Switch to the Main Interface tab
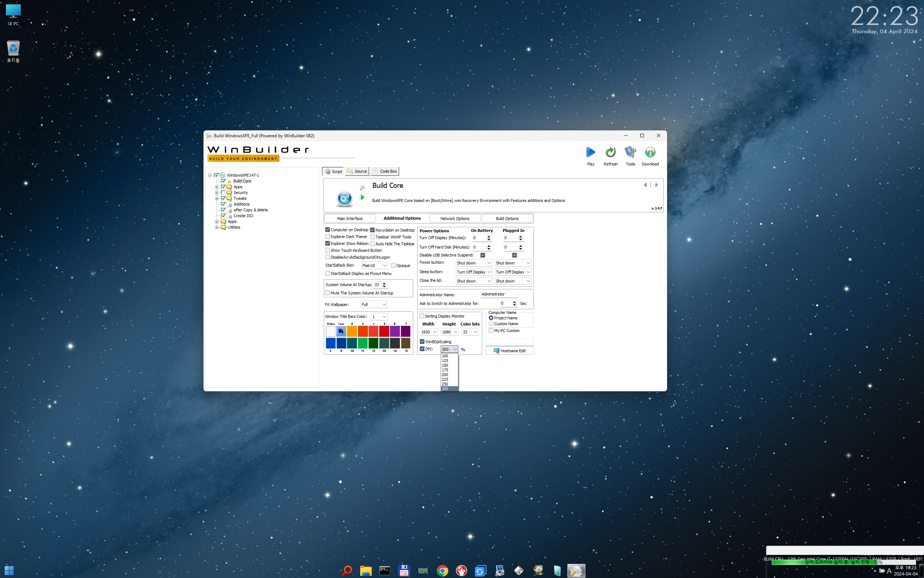The width and height of the screenshot is (924, 578). tap(350, 219)
